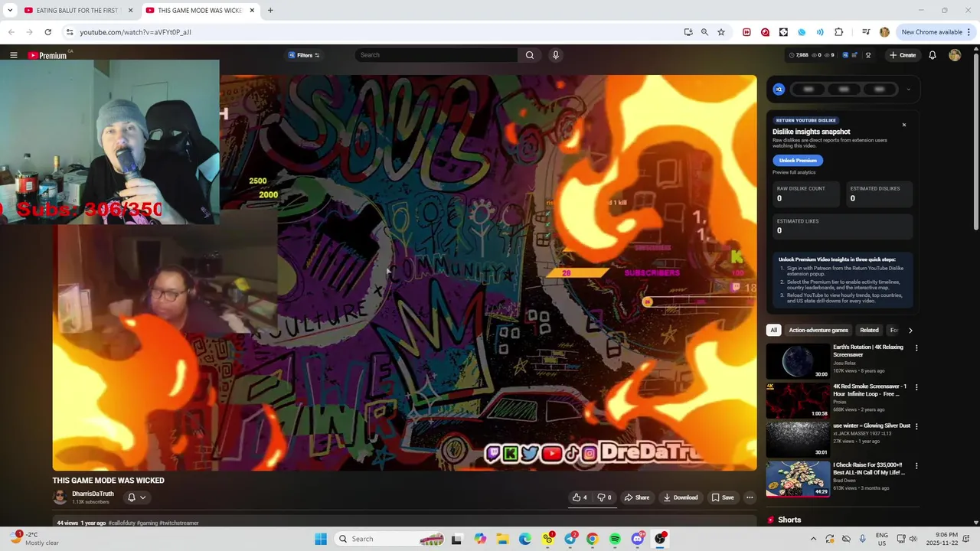Open Chrome extensions puzzle icon

(839, 32)
